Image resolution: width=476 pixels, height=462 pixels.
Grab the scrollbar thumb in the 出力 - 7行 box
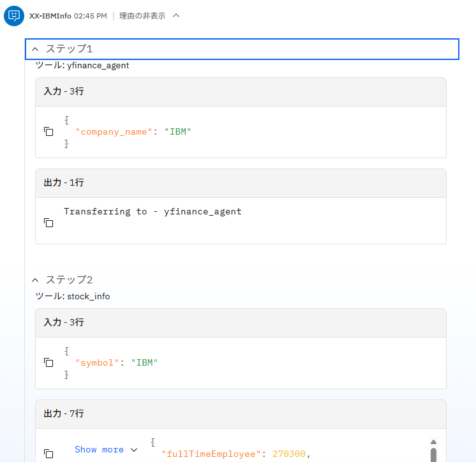tap(433, 455)
